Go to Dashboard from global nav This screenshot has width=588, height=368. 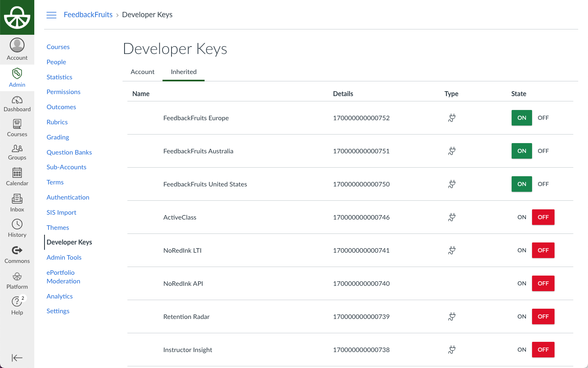point(17,104)
